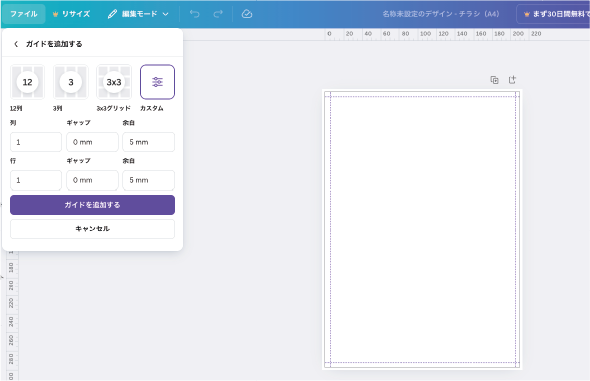Click the 行 count input field
The width and height of the screenshot is (590, 381).
[x=36, y=180]
